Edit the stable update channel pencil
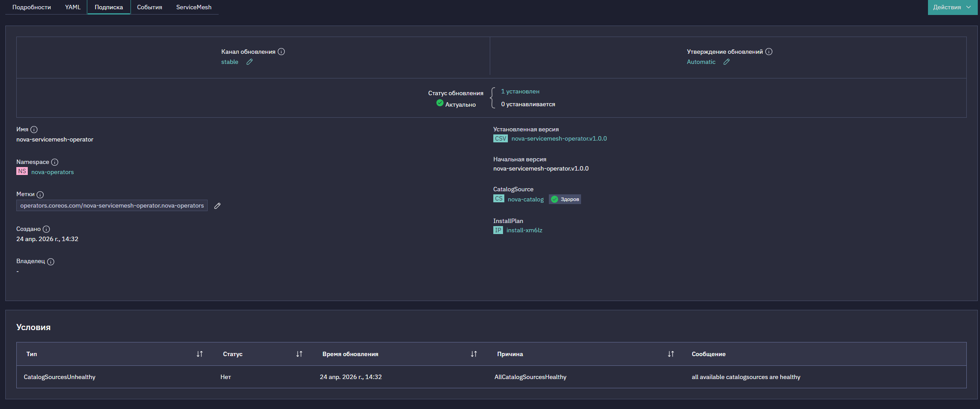The width and height of the screenshot is (980, 409). point(250,62)
